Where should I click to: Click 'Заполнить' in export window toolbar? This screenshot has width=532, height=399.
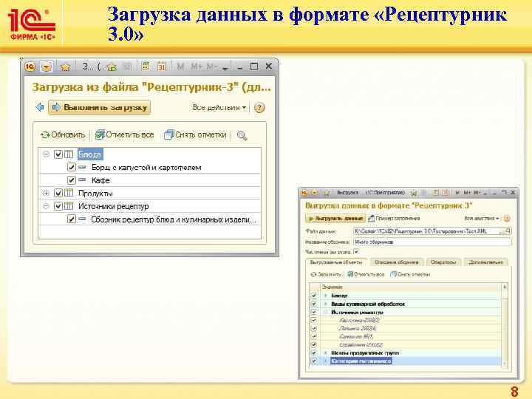(x=326, y=274)
